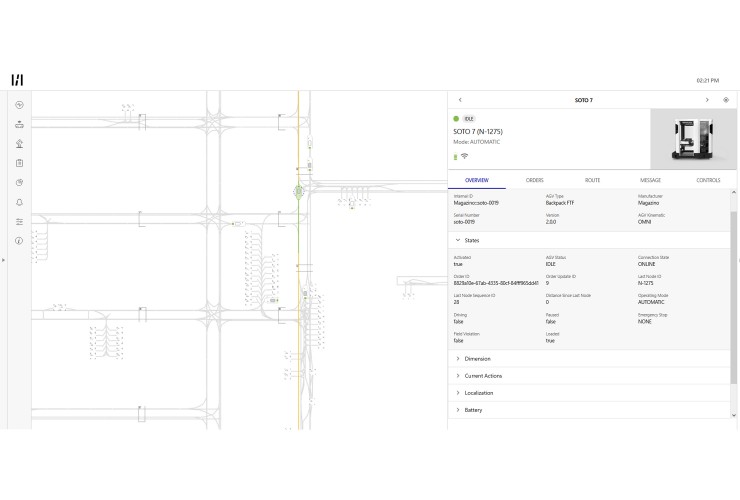This screenshot has height=500, width=740.
Task: Switch to the Orders tab
Action: 535,180
